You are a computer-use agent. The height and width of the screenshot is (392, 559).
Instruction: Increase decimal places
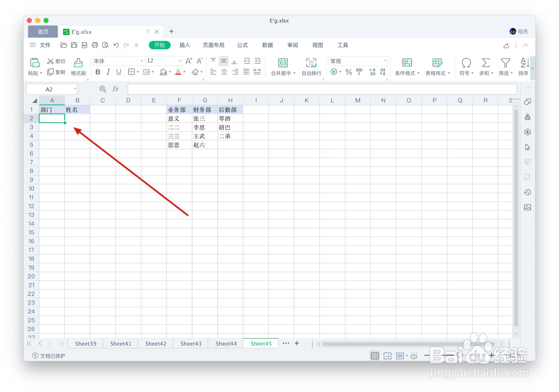[x=372, y=72]
